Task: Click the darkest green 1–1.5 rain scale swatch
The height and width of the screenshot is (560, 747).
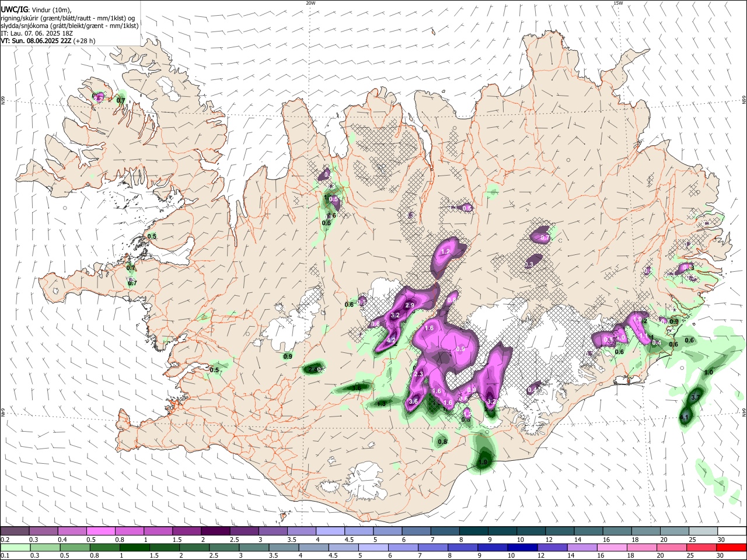Action: 134,547
